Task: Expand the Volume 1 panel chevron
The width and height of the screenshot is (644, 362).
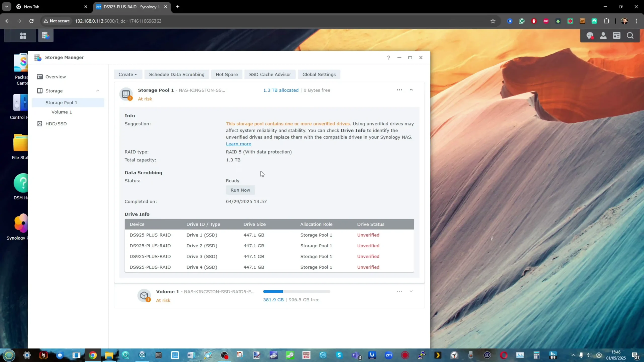Action: point(411,291)
